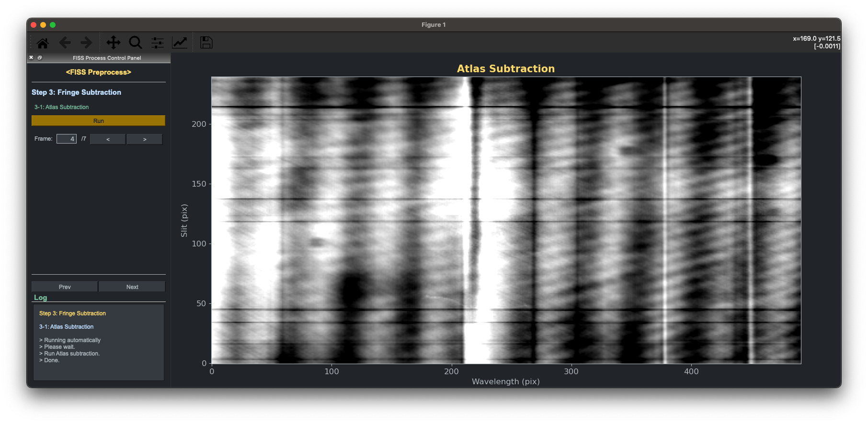Click the green macOS zoom window button
The width and height of the screenshot is (868, 423).
click(x=53, y=25)
